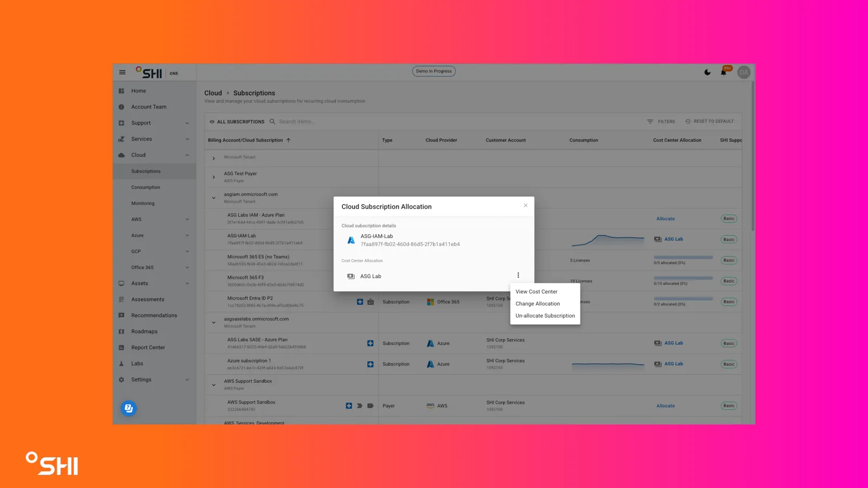The height and width of the screenshot is (488, 868).
Task: Open notifications bell icon
Action: 724,72
